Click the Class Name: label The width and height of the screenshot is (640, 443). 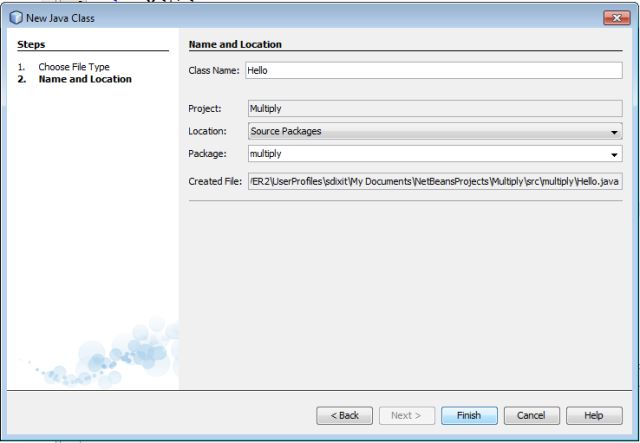point(214,70)
